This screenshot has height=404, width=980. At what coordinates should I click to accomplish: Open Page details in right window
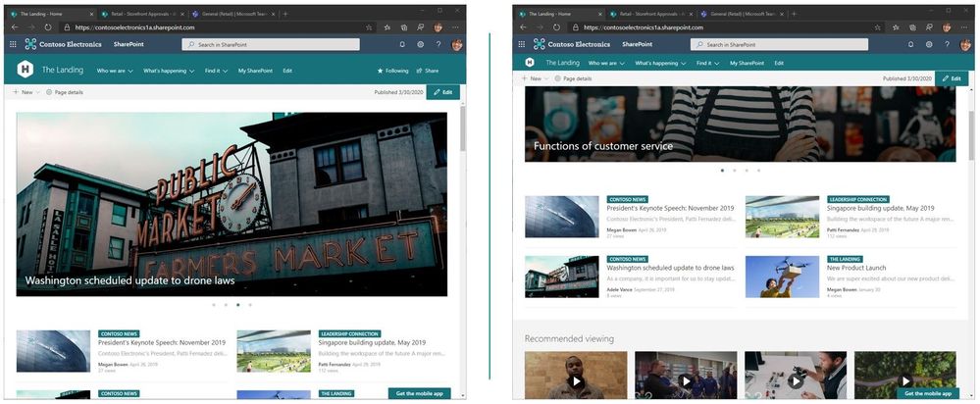[x=573, y=78]
